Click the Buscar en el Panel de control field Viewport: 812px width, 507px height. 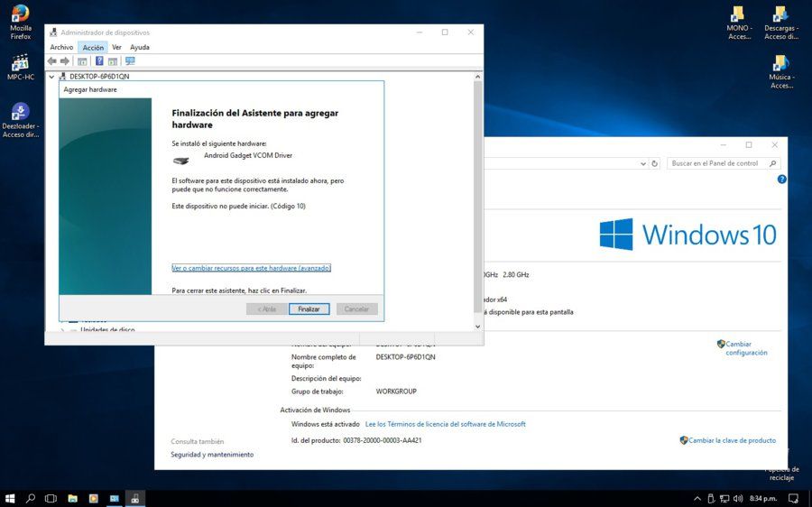(x=719, y=163)
